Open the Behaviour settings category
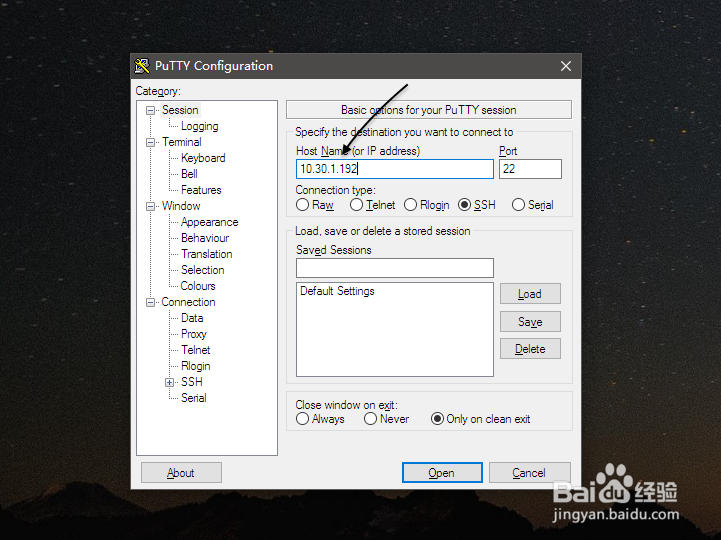This screenshot has width=721, height=540. [x=205, y=238]
